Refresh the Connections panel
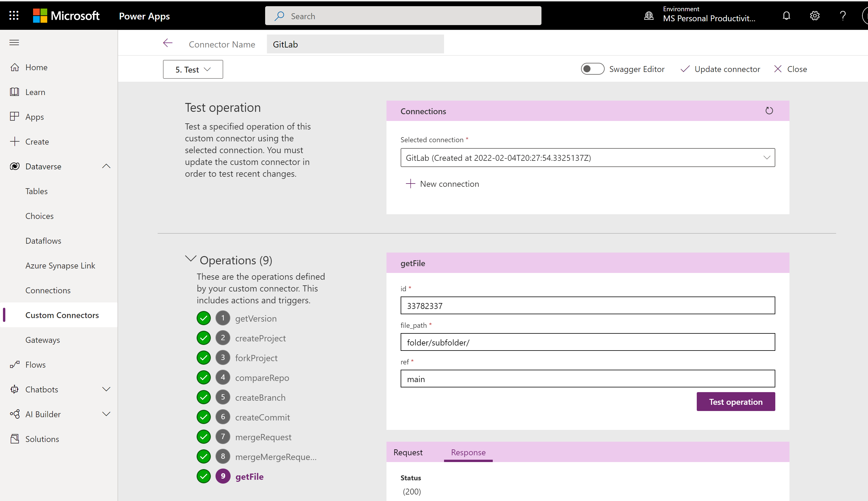 [x=769, y=110]
